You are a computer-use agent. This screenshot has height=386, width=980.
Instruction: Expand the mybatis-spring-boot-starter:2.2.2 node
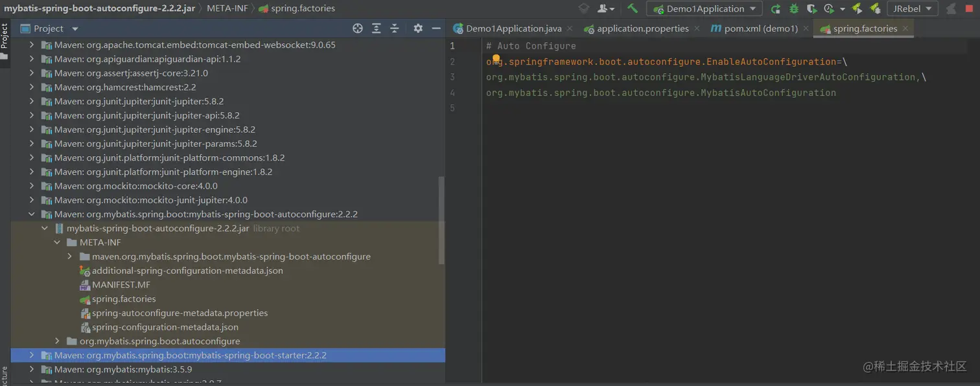(x=31, y=355)
